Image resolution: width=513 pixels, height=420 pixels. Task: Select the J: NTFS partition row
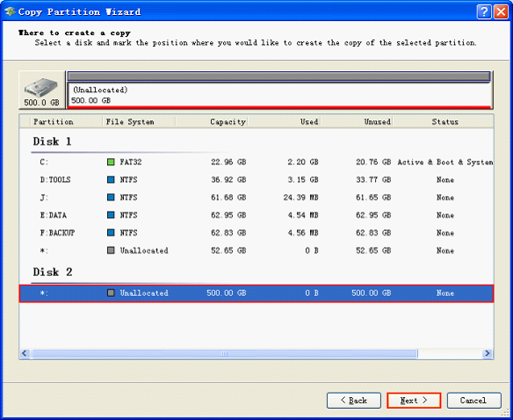(x=256, y=198)
